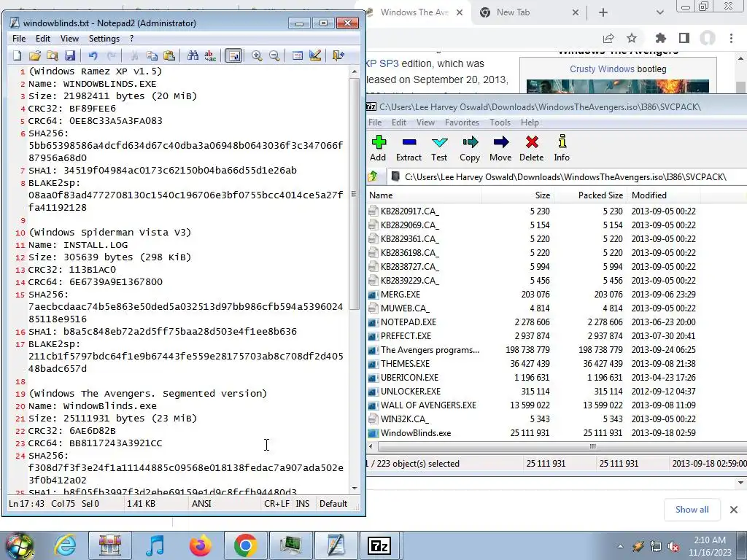Image resolution: width=747 pixels, height=560 pixels.
Task: Zoom in using Notepad2 magnifier plus icon
Action: pos(257,55)
